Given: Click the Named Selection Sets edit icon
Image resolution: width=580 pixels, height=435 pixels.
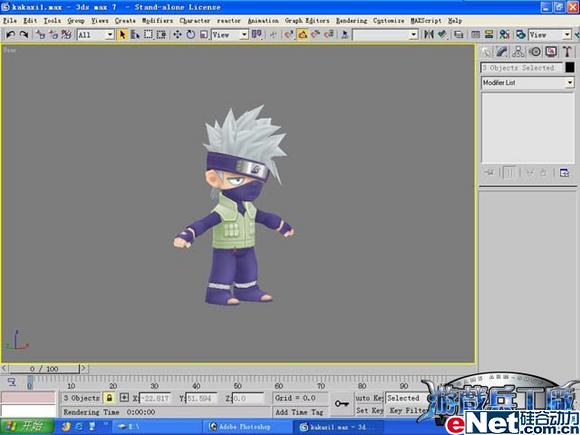Looking at the screenshot, I should point(345,35).
